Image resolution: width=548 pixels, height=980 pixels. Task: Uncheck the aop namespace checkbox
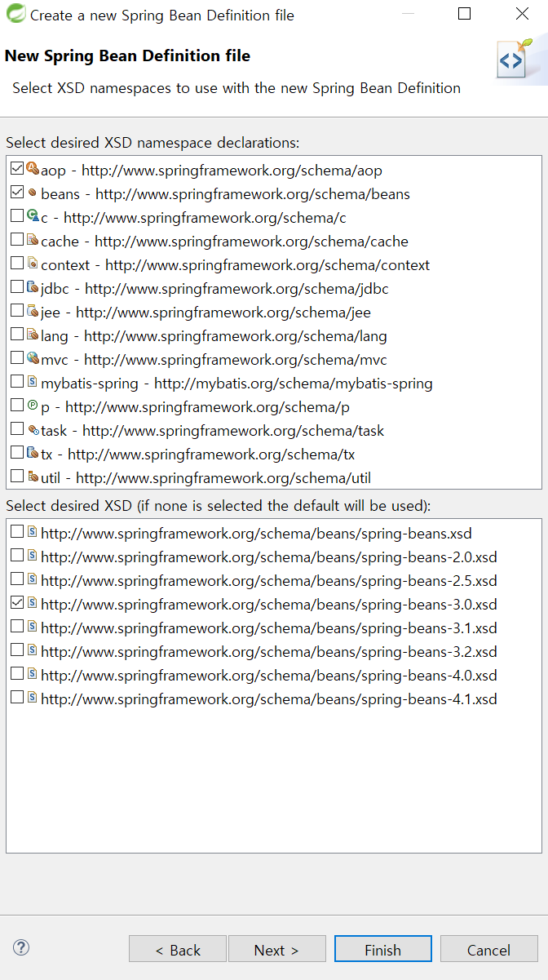click(17, 170)
